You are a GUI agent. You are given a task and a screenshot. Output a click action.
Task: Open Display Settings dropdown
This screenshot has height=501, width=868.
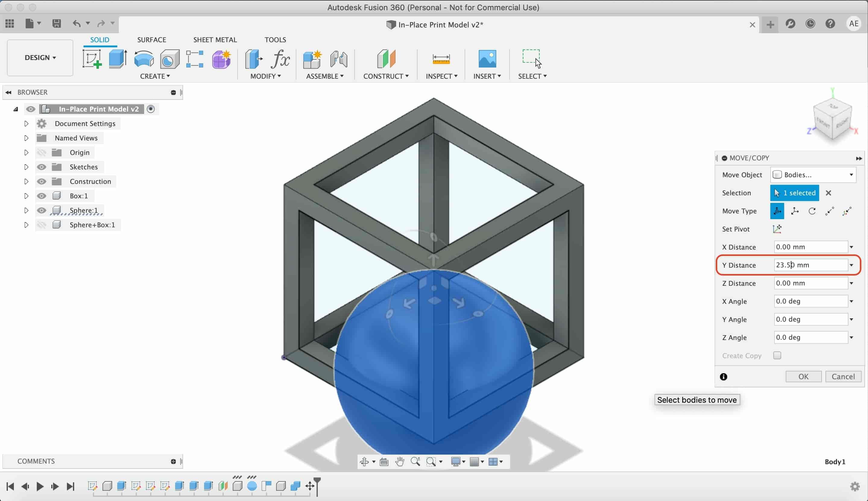tap(458, 462)
